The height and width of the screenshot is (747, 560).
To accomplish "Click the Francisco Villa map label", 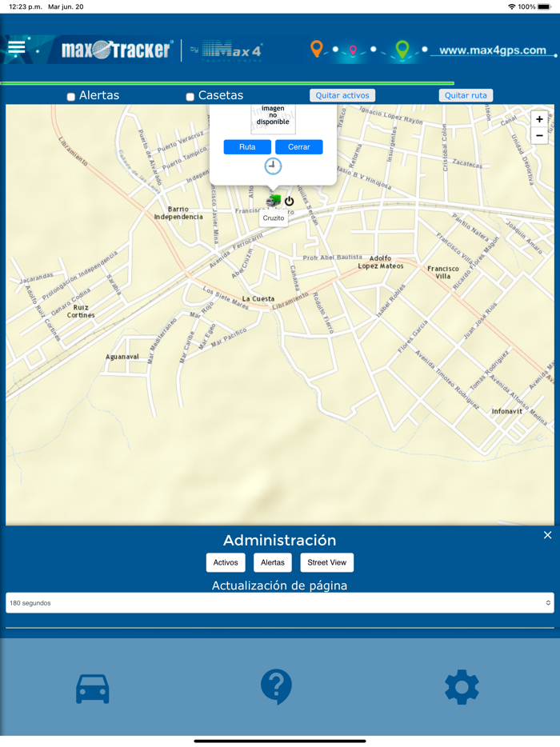I will point(442,273).
